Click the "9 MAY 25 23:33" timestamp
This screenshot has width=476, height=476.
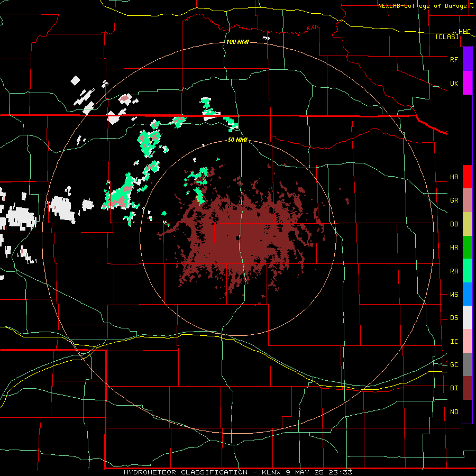pos(319,472)
